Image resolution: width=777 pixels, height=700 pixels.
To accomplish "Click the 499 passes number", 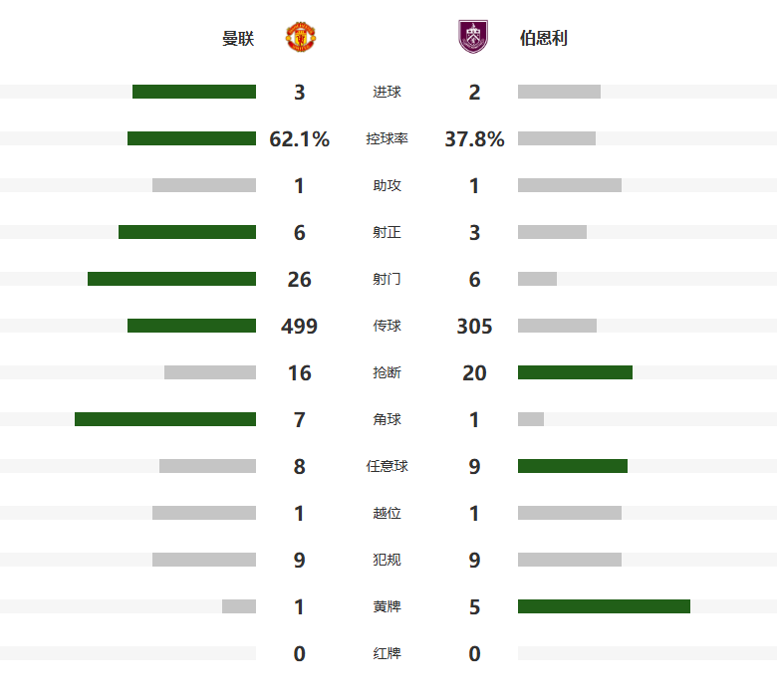I will coord(299,326).
